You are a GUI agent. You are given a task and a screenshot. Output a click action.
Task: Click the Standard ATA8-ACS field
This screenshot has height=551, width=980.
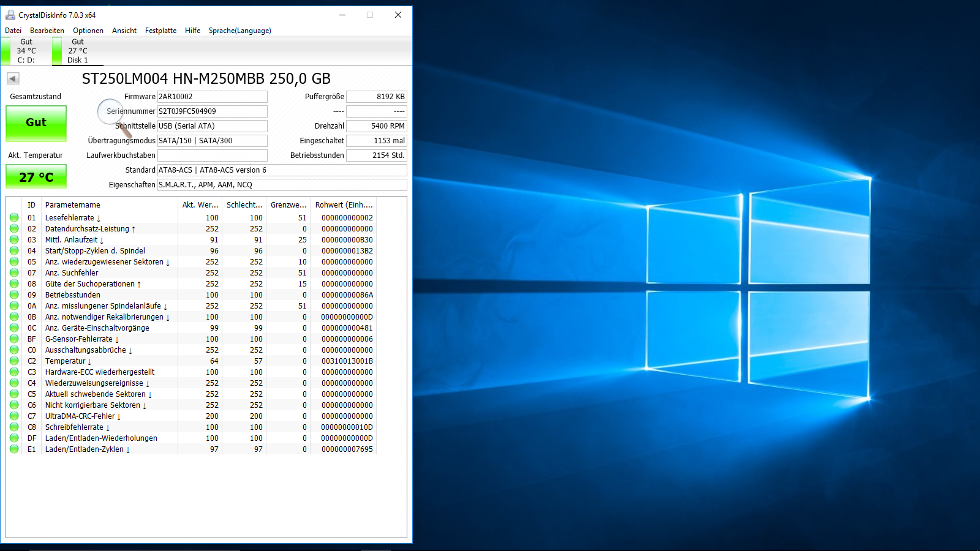[282, 170]
